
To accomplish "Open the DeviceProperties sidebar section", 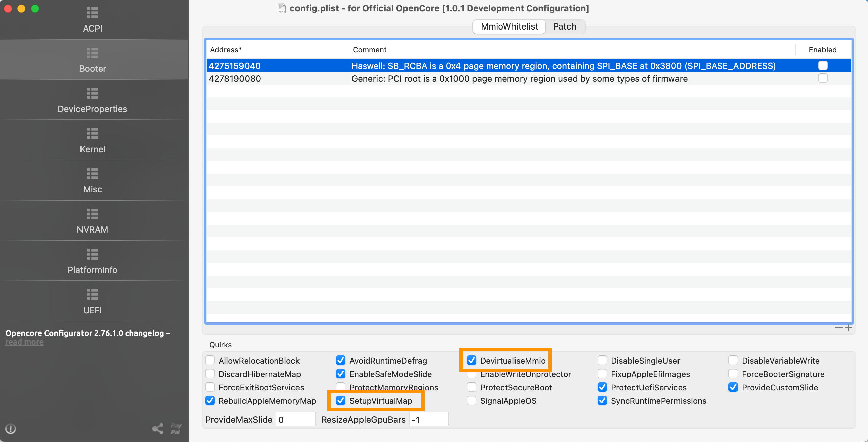I will pyautogui.click(x=92, y=100).
